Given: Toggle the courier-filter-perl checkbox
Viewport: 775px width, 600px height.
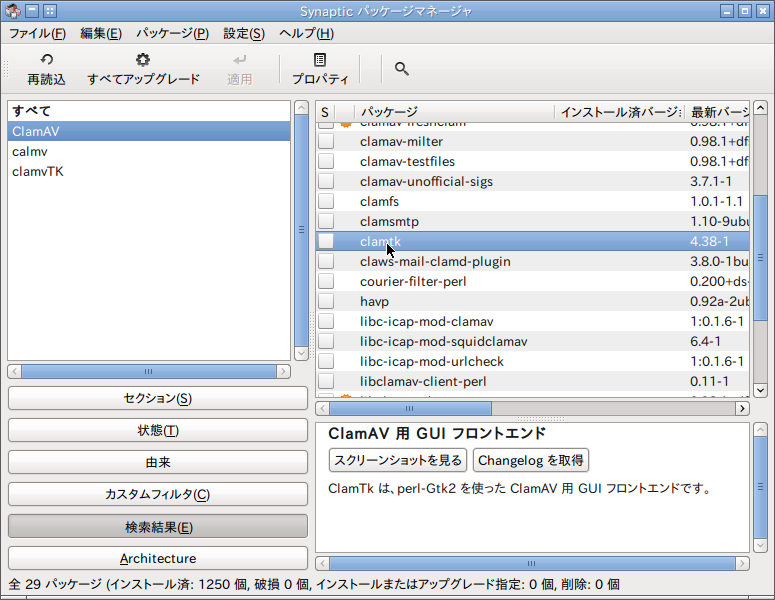Looking at the screenshot, I should tap(326, 281).
